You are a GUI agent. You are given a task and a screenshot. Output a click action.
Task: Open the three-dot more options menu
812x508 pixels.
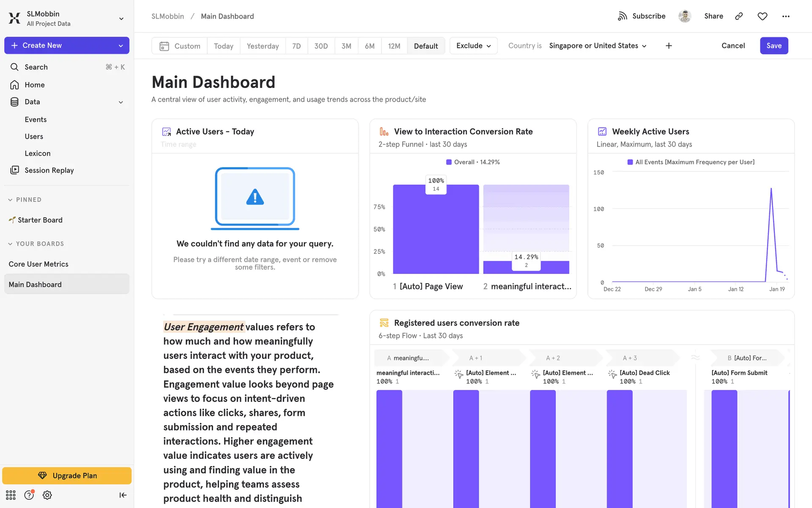click(x=785, y=16)
